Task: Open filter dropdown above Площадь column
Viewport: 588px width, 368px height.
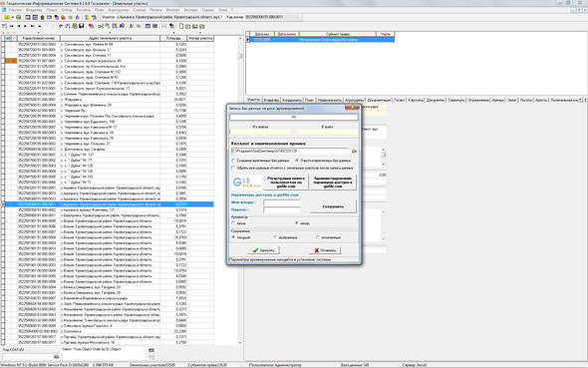Action: tap(173, 33)
